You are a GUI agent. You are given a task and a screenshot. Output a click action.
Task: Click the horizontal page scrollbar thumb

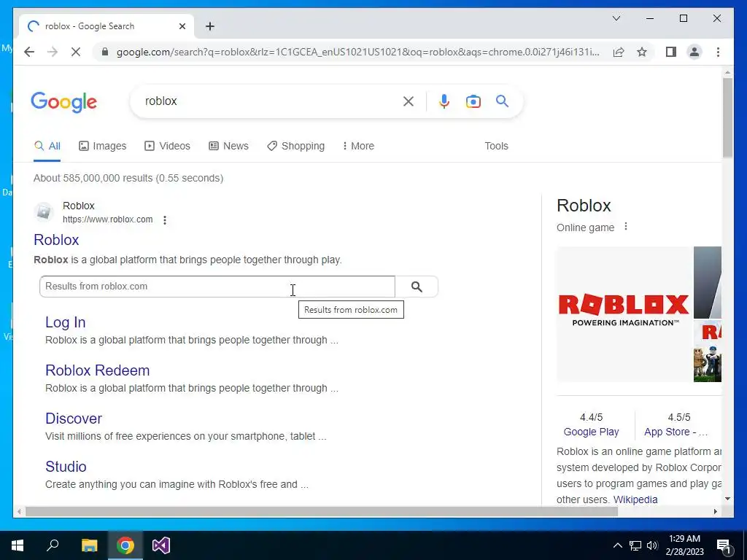coord(322,511)
